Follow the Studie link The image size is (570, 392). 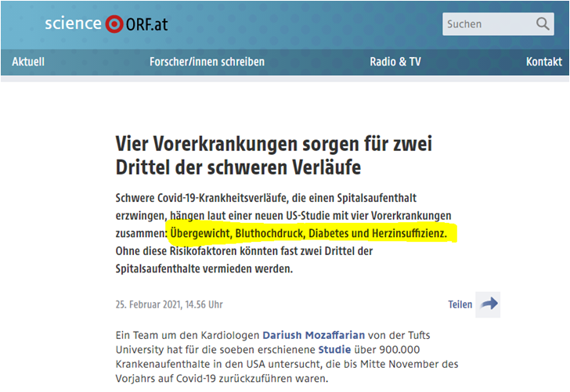(334, 350)
